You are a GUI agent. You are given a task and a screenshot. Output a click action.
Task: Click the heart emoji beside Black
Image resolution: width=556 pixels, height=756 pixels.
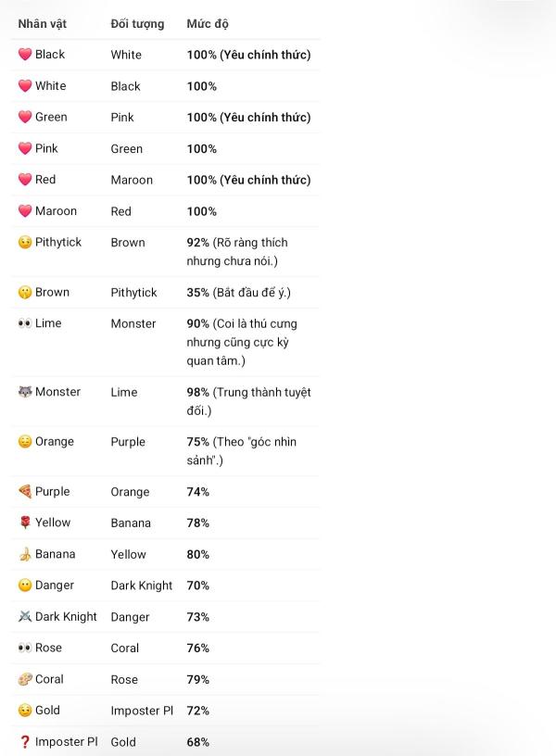click(x=25, y=55)
